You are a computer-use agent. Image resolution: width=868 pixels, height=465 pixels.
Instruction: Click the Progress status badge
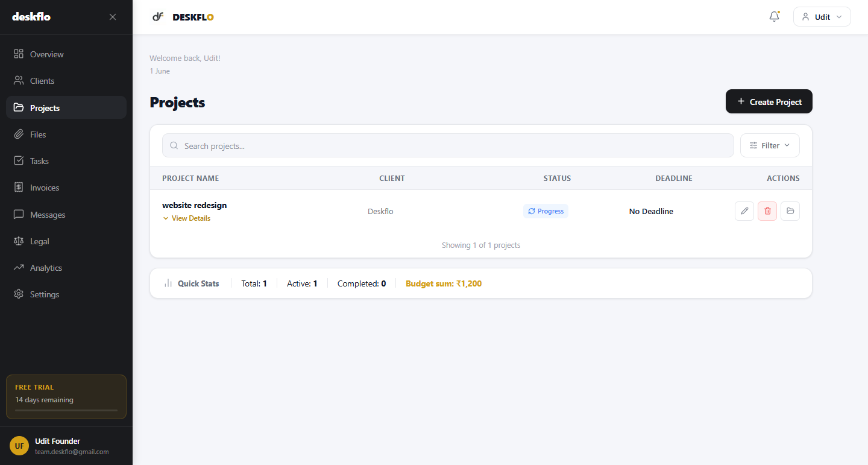click(546, 211)
